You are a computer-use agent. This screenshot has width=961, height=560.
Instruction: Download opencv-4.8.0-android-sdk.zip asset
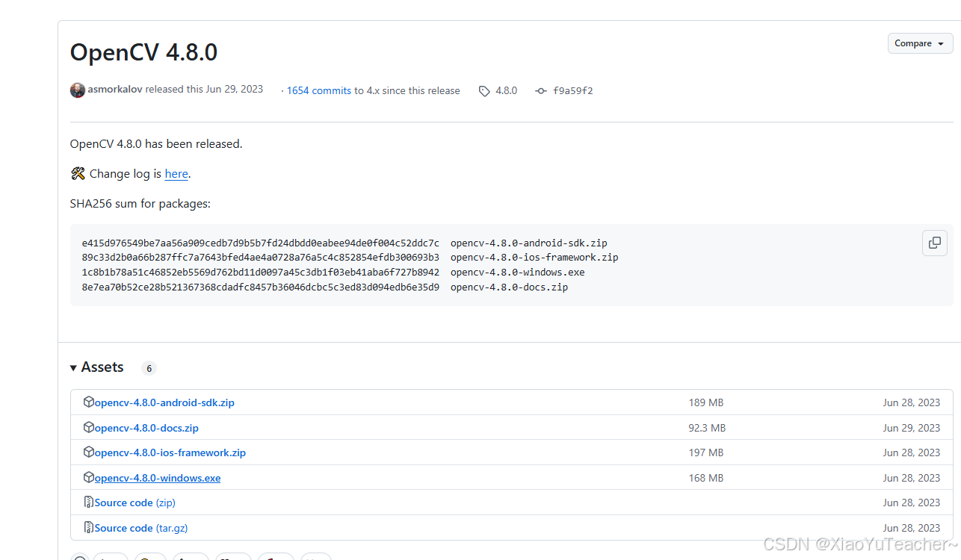(x=164, y=402)
